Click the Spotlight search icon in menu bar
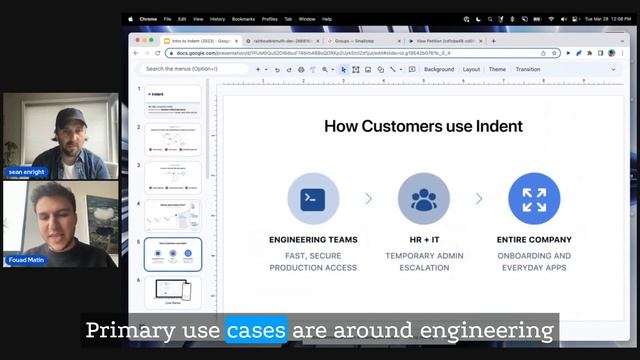The width and height of the screenshot is (640, 360). [x=489, y=19]
